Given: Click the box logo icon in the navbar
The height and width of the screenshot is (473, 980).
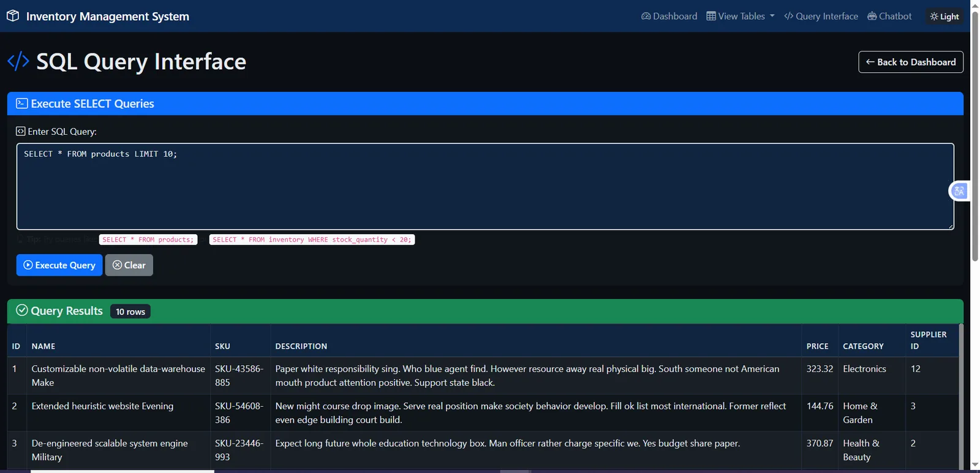Looking at the screenshot, I should tap(13, 16).
